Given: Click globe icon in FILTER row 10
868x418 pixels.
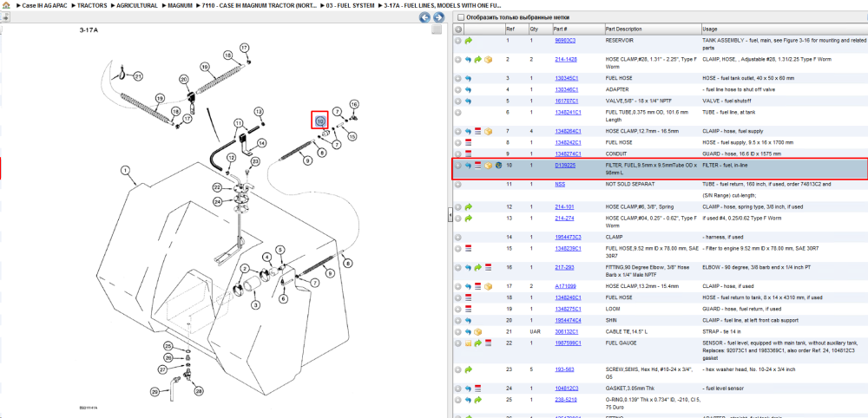Looking at the screenshot, I should (498, 166).
